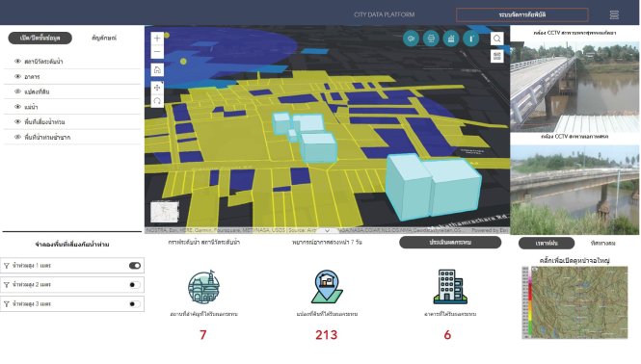Viewport: 641px width, 364px height.
Task: Click the red-outlined header button
Action: pos(522,14)
